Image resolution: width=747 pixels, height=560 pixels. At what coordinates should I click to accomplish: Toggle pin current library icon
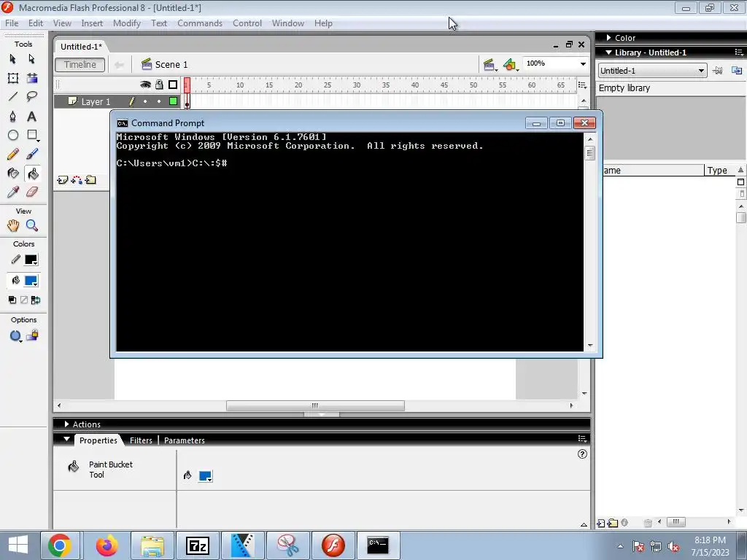coord(717,71)
